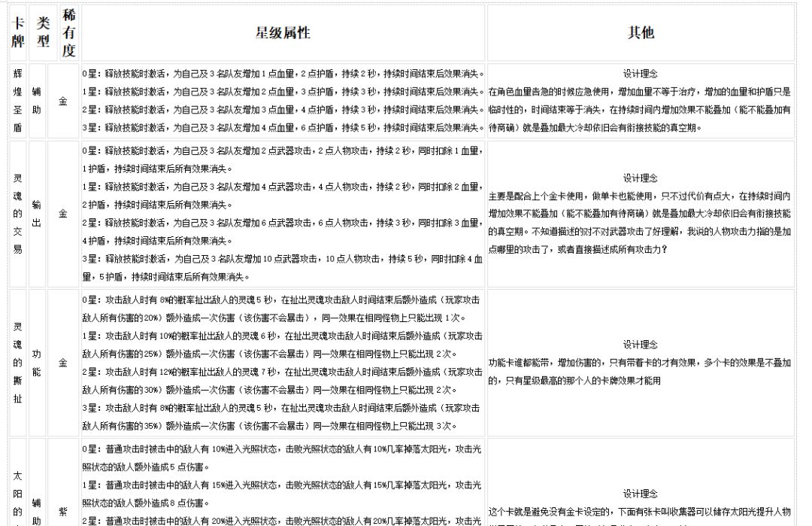Select the 设计理念 notes about 功能卡
812x526 pixels.
tap(641, 363)
